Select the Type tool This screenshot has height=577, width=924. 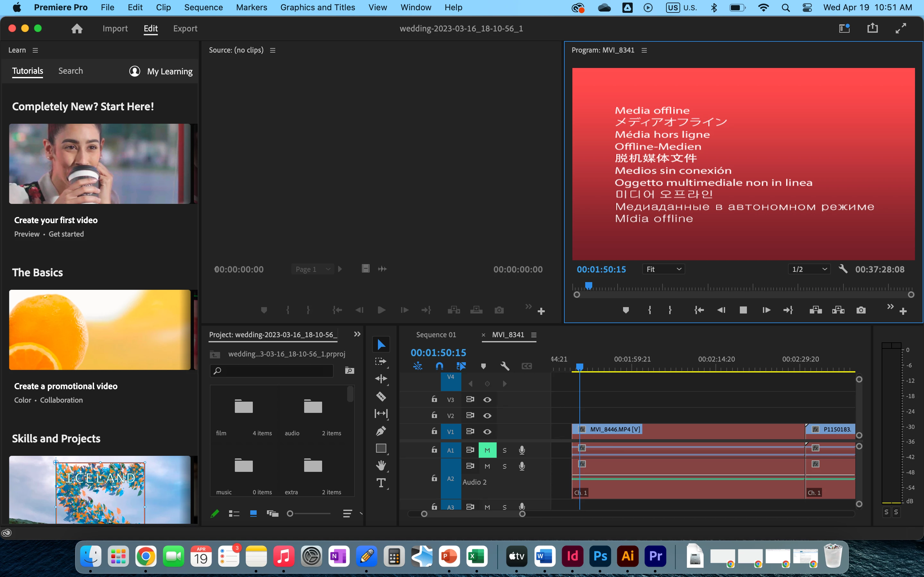coord(381,483)
